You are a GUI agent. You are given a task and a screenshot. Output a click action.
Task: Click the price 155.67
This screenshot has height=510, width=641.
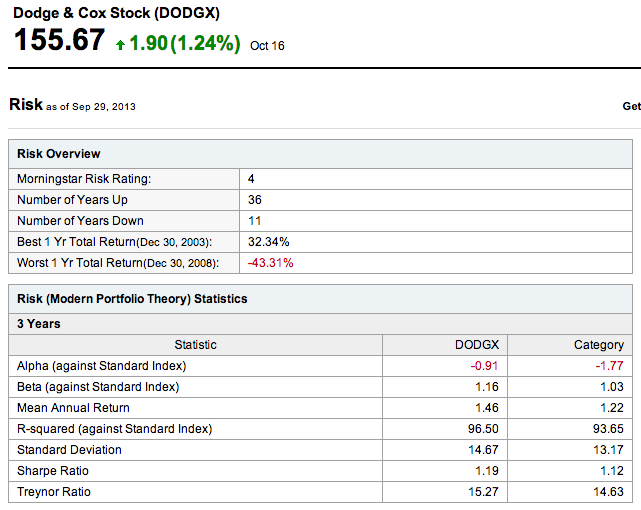pyautogui.click(x=60, y=40)
